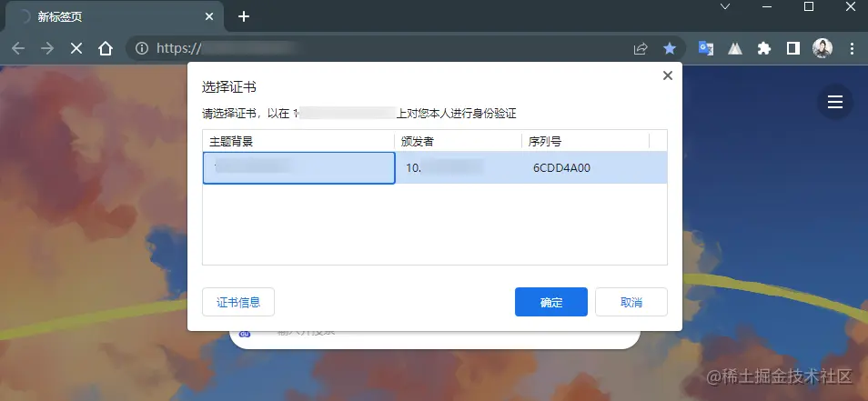The height and width of the screenshot is (401, 868).
Task: Maximize the browser window
Action: (809, 6)
